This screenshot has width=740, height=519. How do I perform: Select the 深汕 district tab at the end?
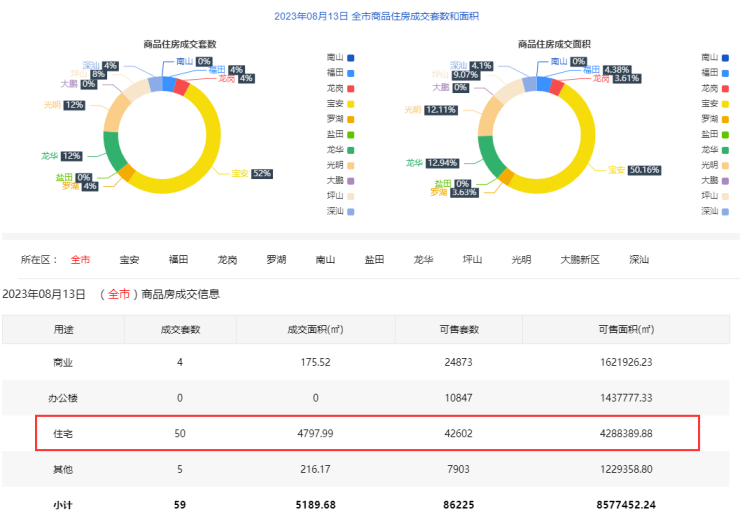click(x=638, y=260)
